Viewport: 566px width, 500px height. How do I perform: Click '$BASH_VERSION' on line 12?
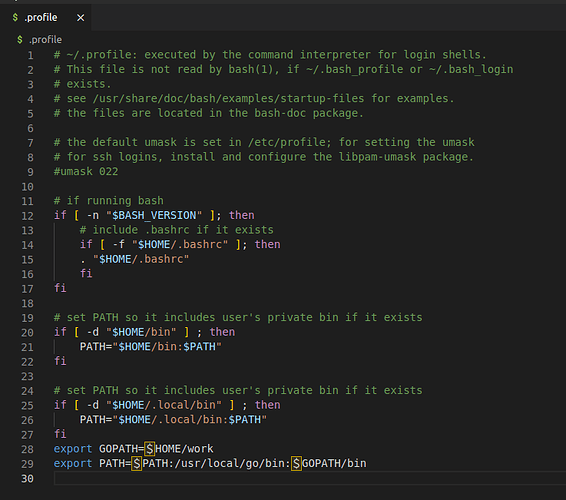[154, 216]
